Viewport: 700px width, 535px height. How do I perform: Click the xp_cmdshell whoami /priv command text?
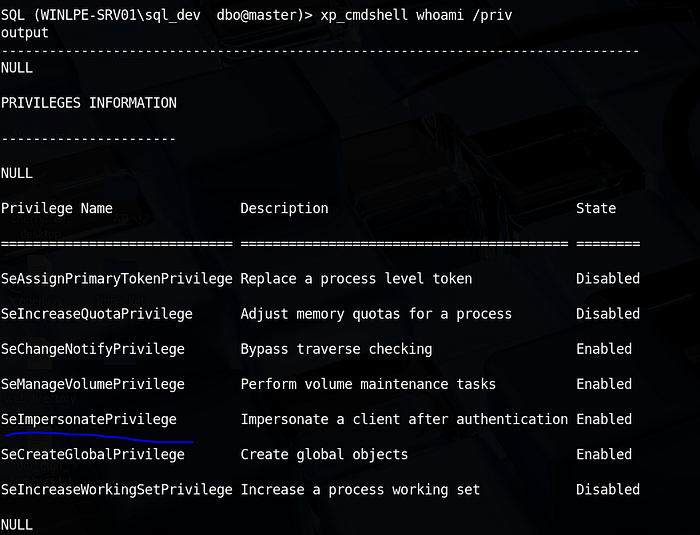(416, 15)
